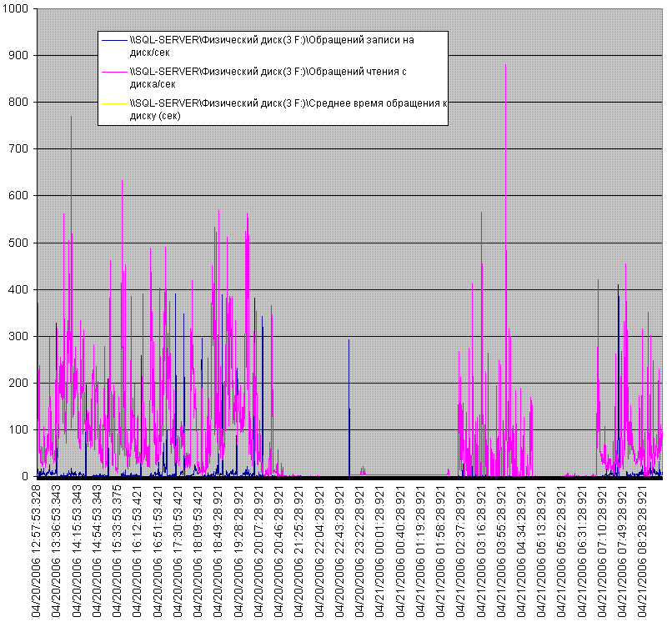Click the 0 label on the Y axis

point(25,477)
